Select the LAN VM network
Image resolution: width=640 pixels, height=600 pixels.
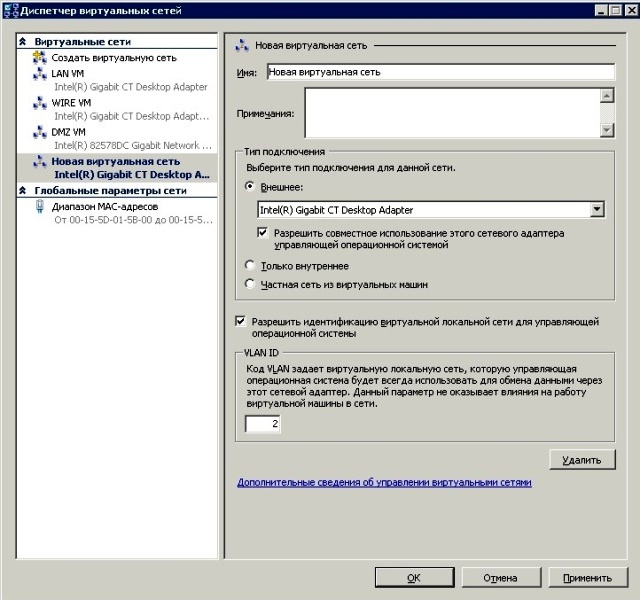coord(68,74)
